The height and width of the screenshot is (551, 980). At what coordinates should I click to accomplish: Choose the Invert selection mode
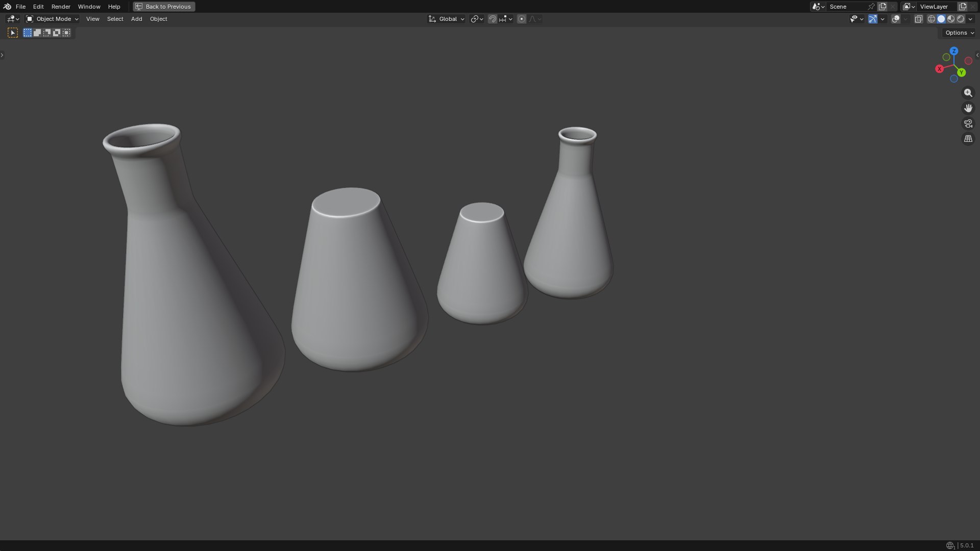point(57,33)
